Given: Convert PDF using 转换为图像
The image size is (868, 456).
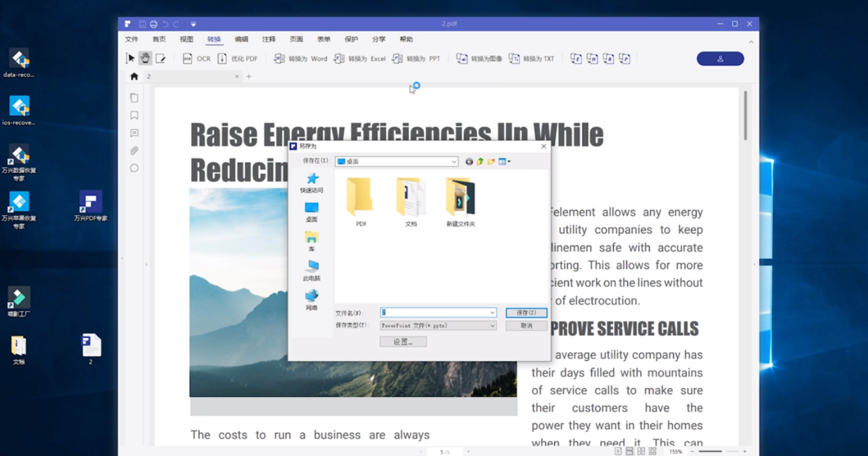Looking at the screenshot, I should 479,58.
